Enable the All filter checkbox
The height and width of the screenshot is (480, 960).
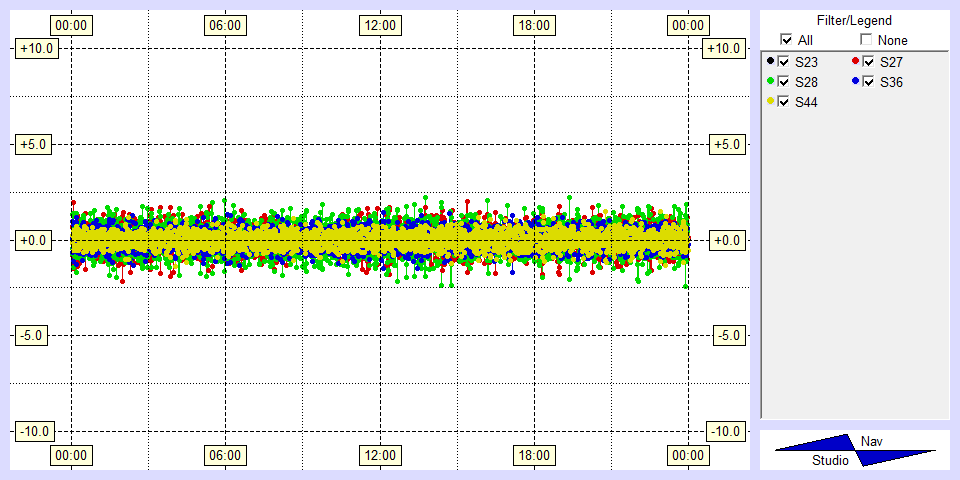786,40
